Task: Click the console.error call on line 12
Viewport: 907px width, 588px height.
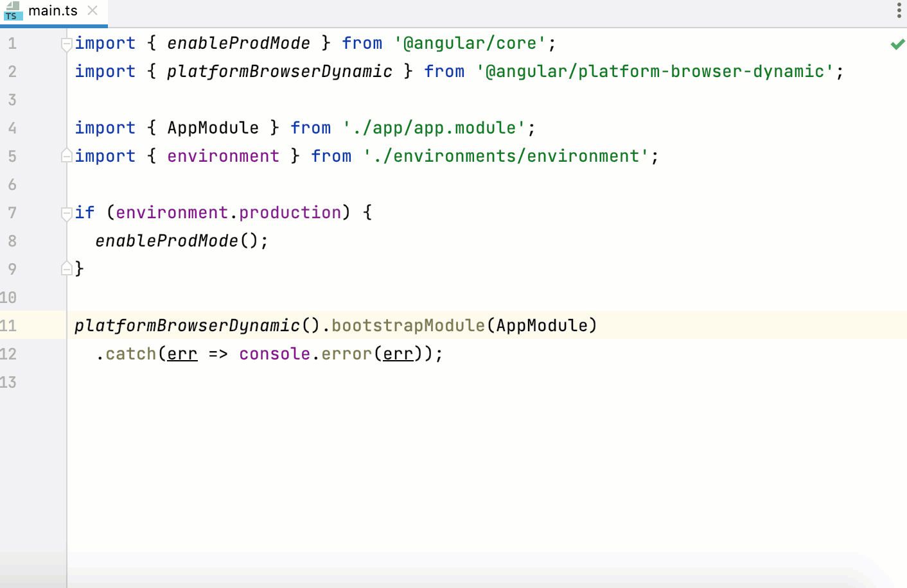Action: 308,354
